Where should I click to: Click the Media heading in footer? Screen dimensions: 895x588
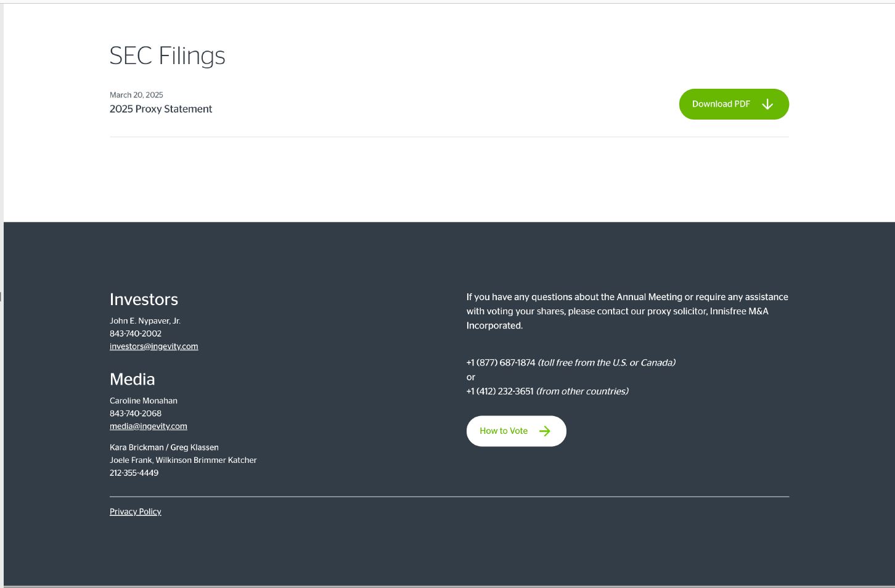tap(133, 379)
